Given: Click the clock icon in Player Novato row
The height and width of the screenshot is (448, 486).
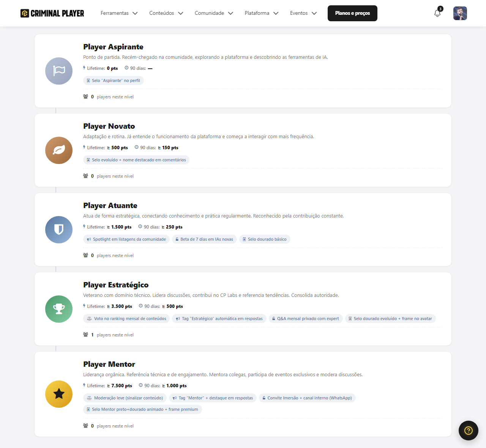Looking at the screenshot, I should (137, 147).
